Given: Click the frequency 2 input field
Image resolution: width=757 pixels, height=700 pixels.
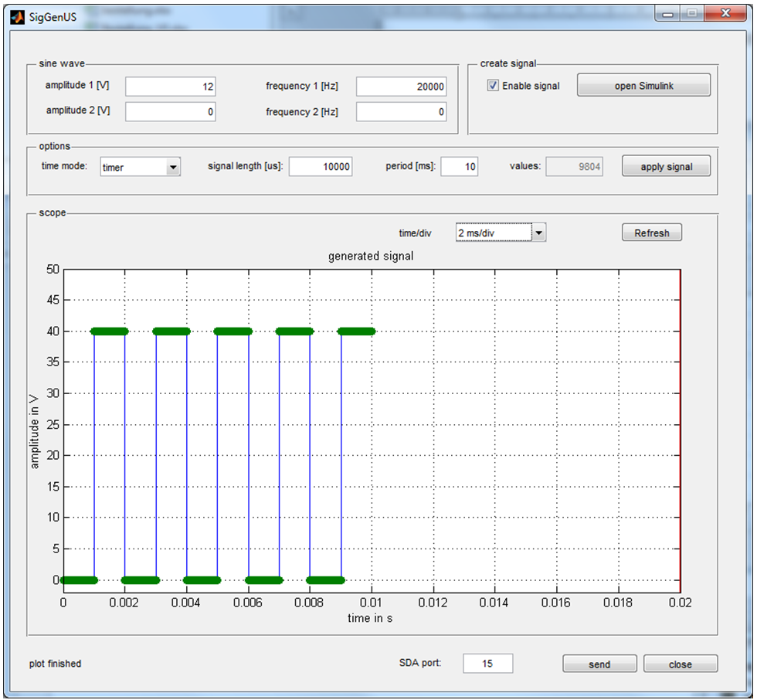Looking at the screenshot, I should tap(402, 112).
